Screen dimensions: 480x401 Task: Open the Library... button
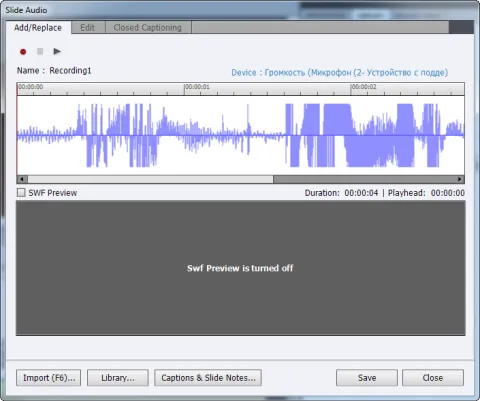coord(118,378)
